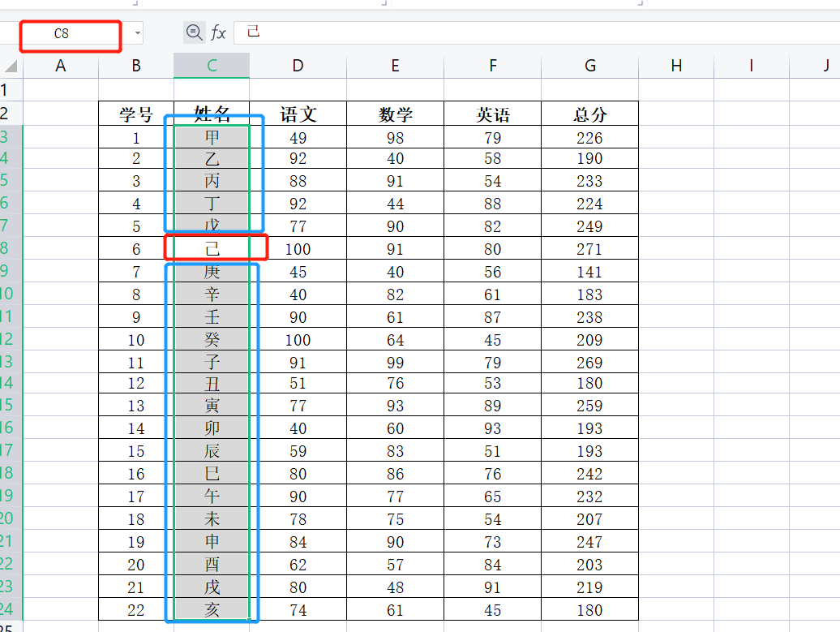The height and width of the screenshot is (632, 840).
Task: Select column B header
Action: (136, 66)
